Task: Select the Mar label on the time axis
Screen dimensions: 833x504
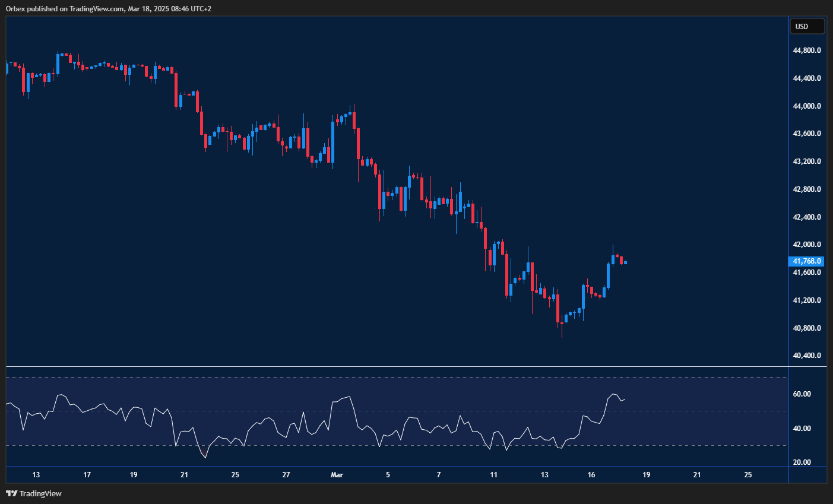Action: 337,475
